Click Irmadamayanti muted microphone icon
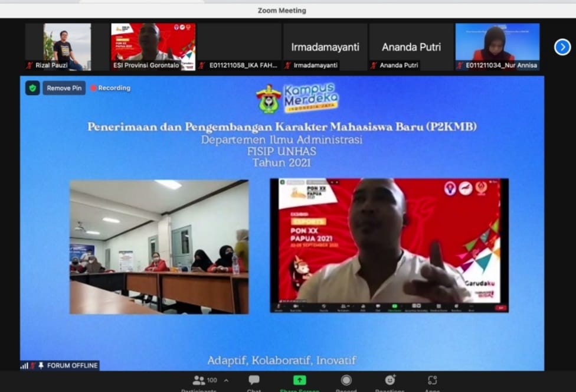 pyautogui.click(x=287, y=66)
